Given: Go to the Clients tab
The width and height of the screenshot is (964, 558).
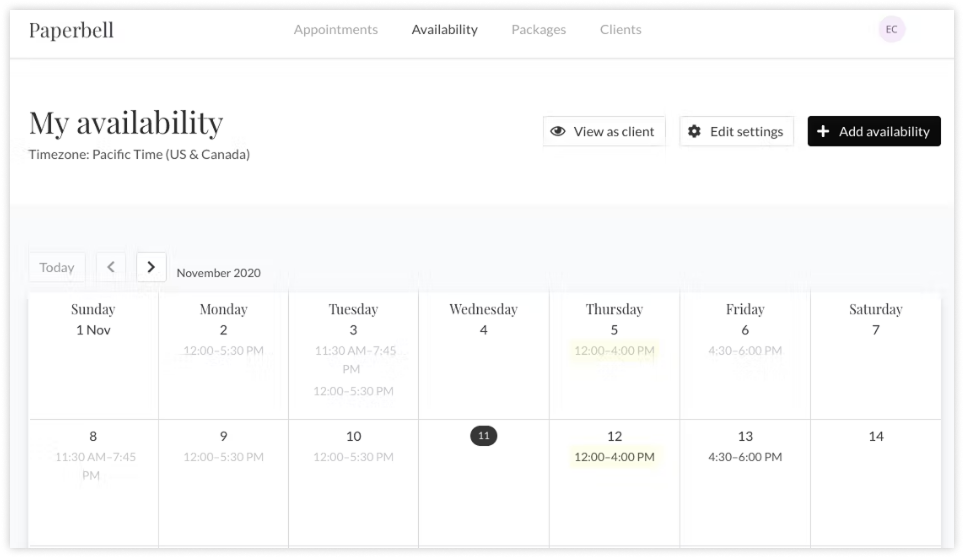Looking at the screenshot, I should 620,29.
